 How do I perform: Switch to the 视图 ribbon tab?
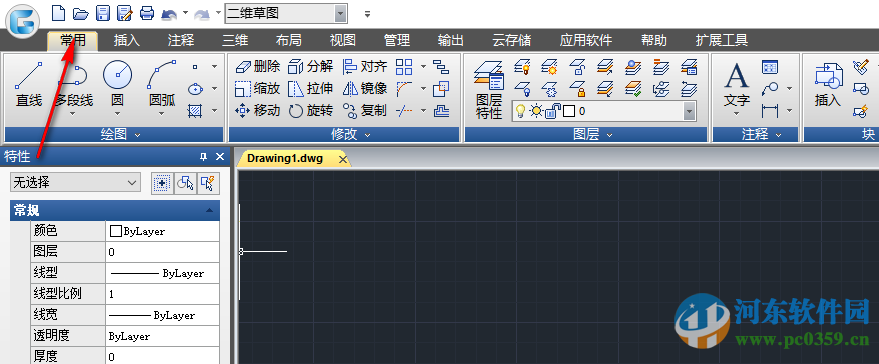343,40
